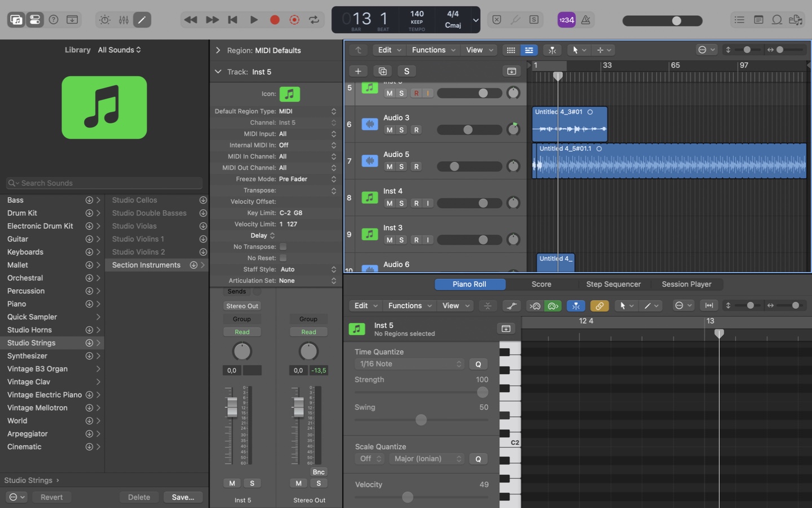Solo the Inst 4 track
Screen dimensions: 812x508
(x=401, y=203)
